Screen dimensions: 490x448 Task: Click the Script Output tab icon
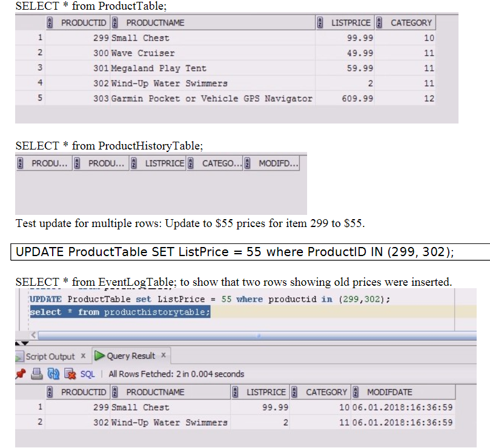[20, 355]
